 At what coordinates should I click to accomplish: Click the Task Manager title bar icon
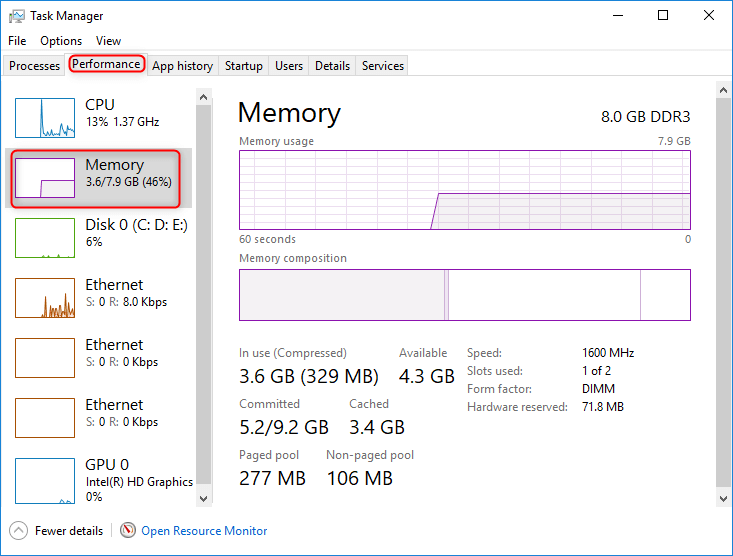tap(15, 16)
